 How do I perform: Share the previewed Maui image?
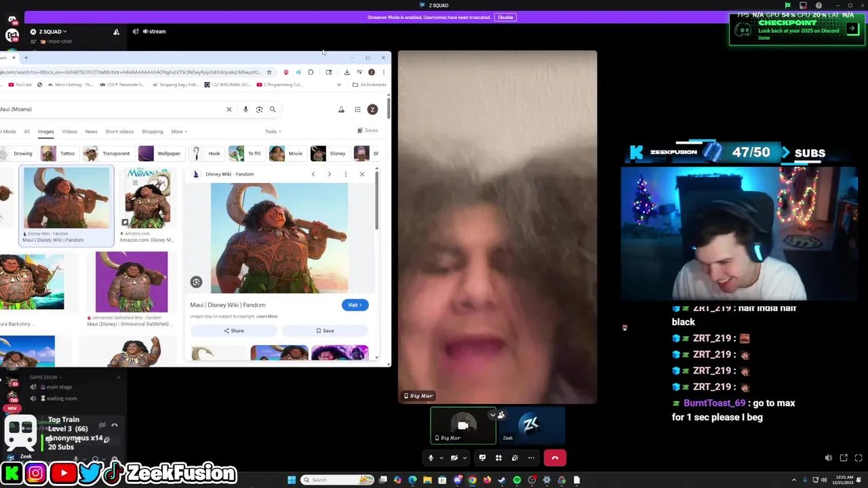(x=233, y=331)
